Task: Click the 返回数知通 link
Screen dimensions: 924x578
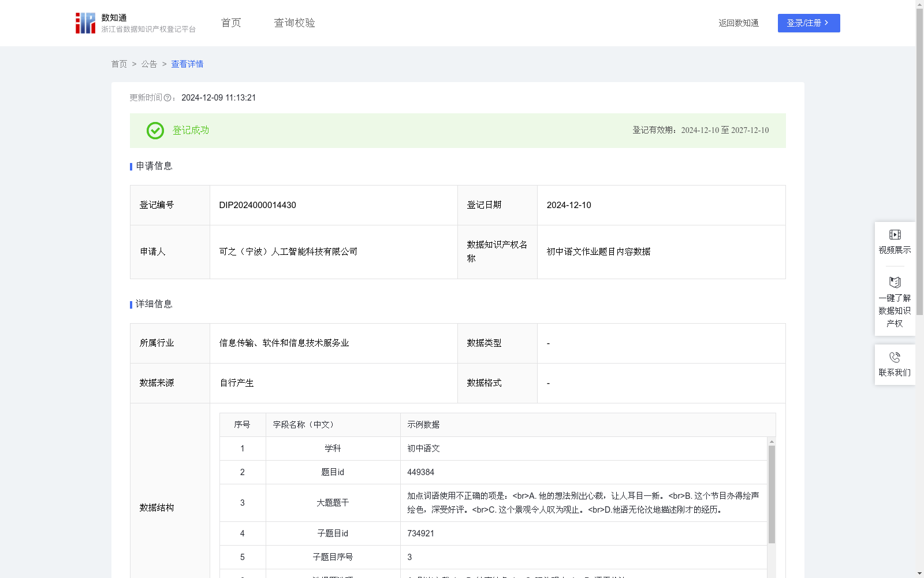Action: tap(739, 23)
